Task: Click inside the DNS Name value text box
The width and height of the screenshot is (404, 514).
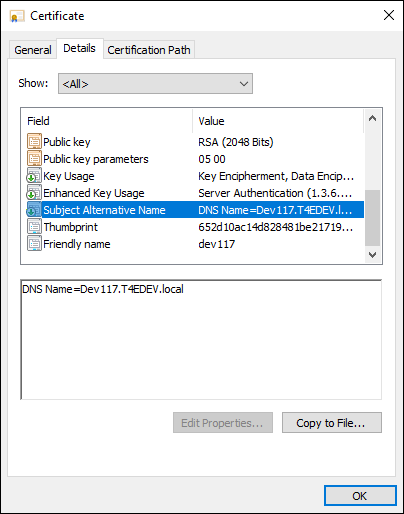Action: pyautogui.click(x=201, y=339)
